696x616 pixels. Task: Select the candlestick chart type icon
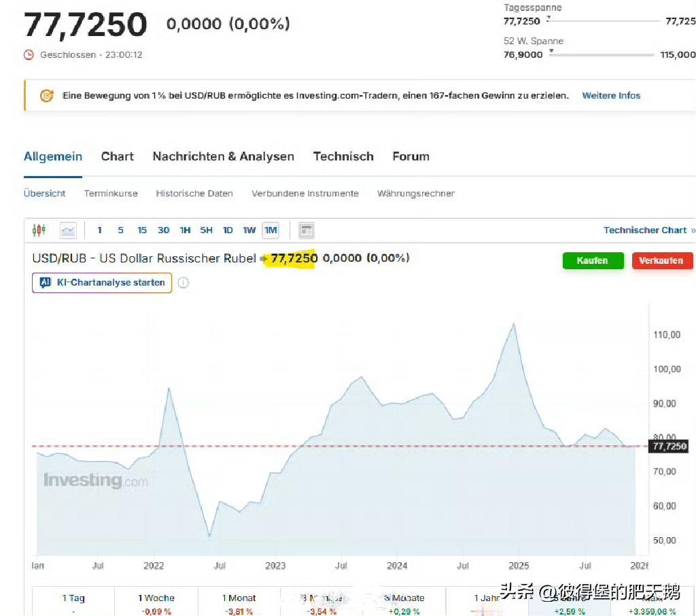pos(39,230)
